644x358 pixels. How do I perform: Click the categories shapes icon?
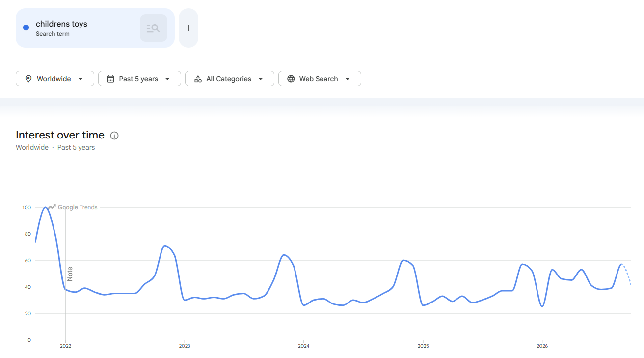[x=198, y=79]
